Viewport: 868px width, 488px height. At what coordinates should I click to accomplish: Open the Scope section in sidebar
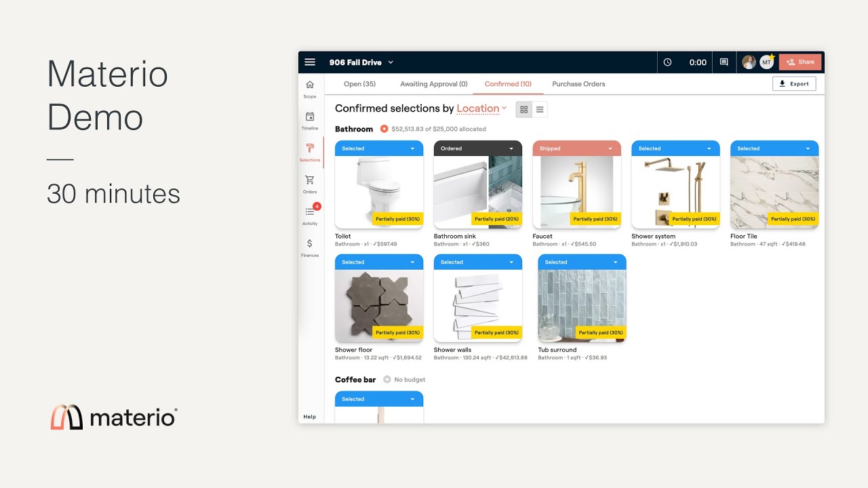(310, 89)
